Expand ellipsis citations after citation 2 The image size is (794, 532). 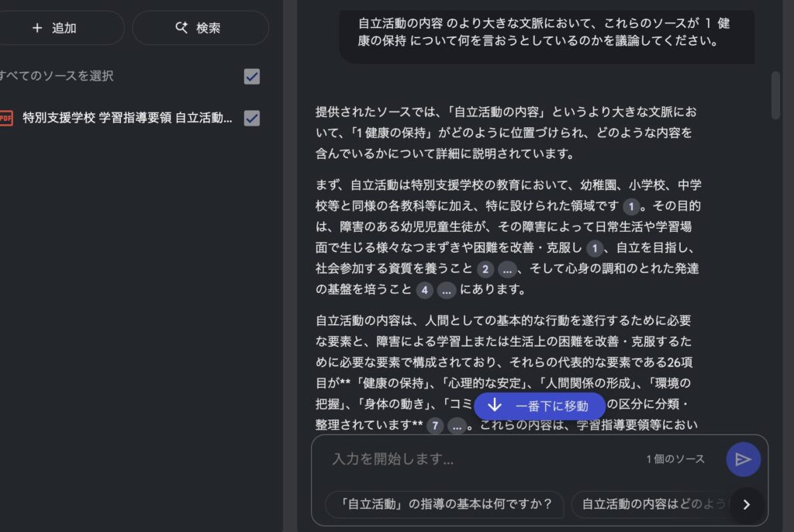coord(507,270)
